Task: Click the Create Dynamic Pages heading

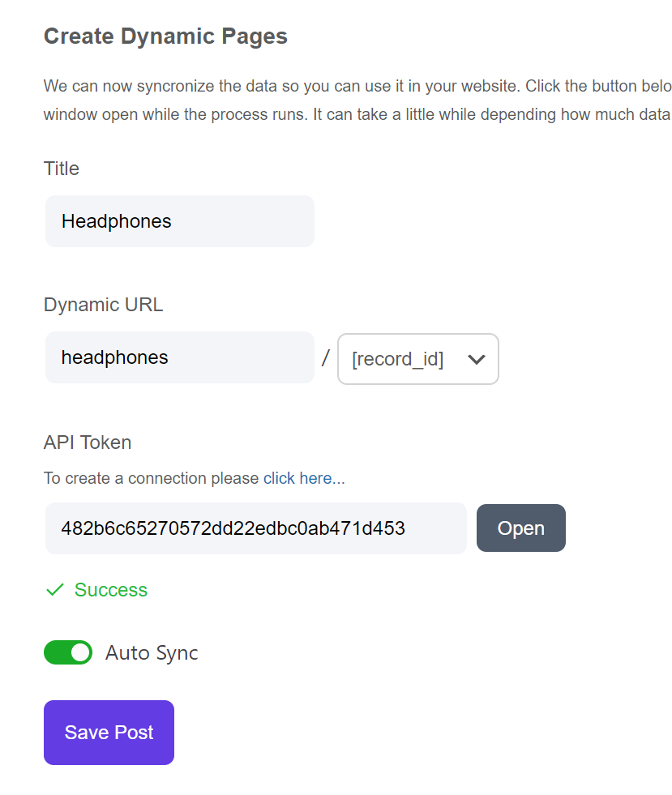Action: pos(165,36)
